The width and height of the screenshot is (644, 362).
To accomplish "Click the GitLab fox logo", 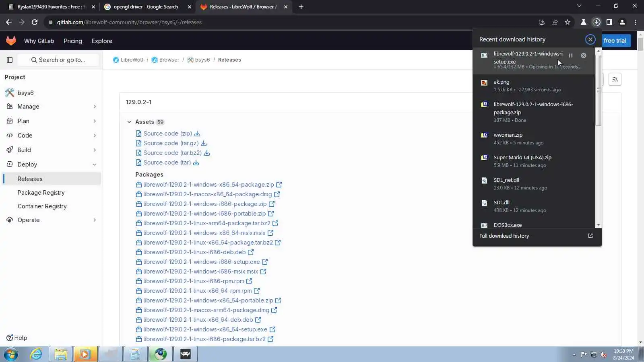I will (11, 41).
